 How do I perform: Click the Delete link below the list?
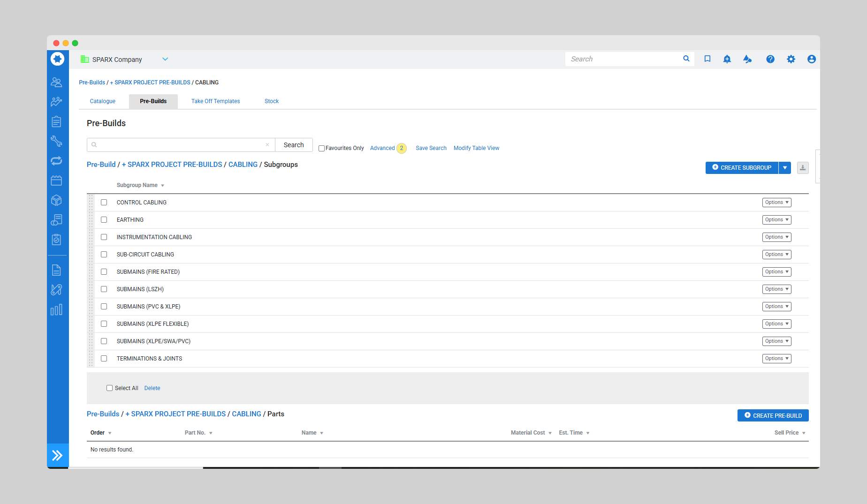152,388
